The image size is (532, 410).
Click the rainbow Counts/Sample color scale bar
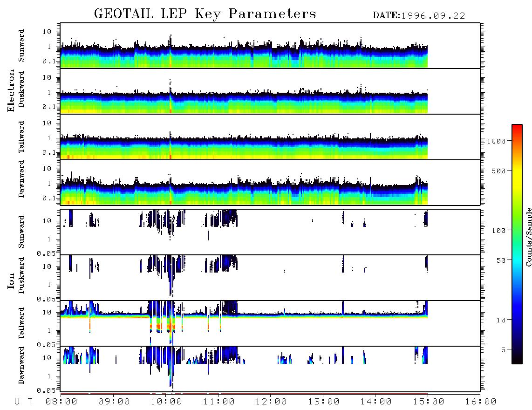(x=517, y=244)
